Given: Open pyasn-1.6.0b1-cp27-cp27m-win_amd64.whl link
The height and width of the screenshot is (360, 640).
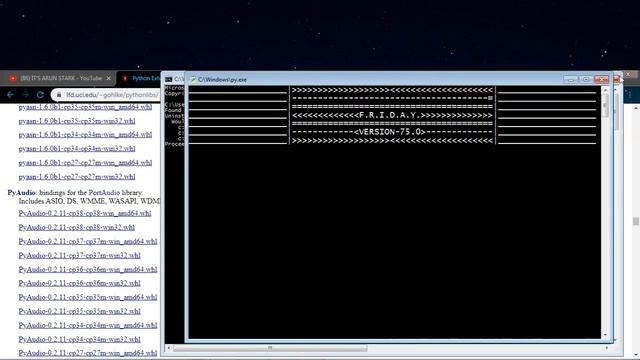Looking at the screenshot, I should (85, 162).
